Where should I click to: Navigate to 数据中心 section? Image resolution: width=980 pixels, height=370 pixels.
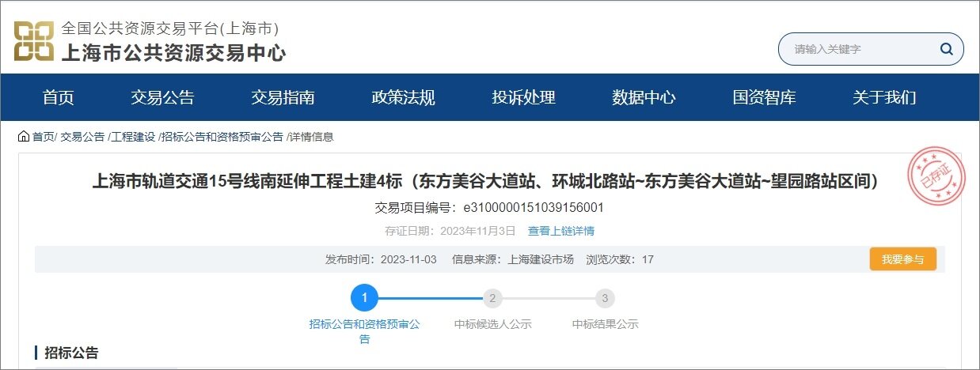tap(644, 98)
